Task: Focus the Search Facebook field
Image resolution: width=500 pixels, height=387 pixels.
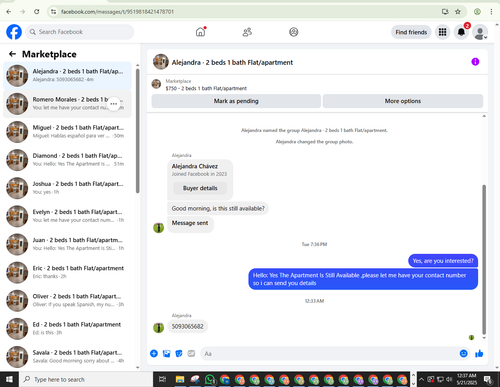Action: [x=80, y=32]
